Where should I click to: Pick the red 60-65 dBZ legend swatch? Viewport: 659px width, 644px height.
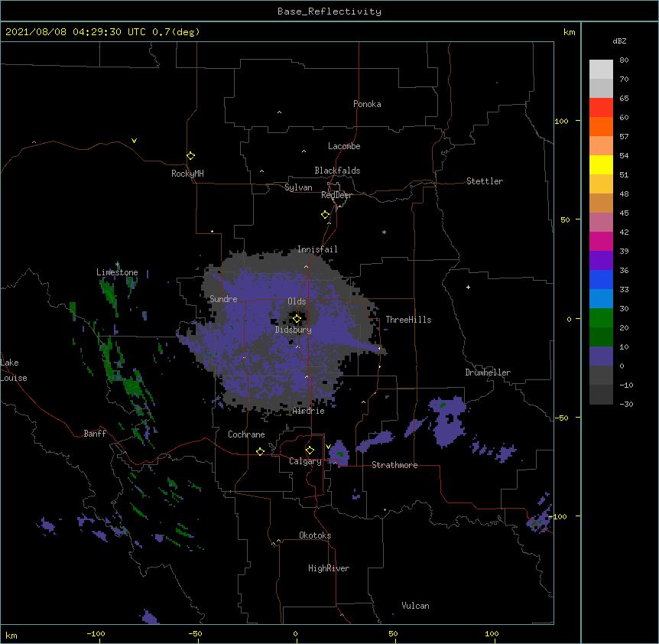click(x=601, y=107)
